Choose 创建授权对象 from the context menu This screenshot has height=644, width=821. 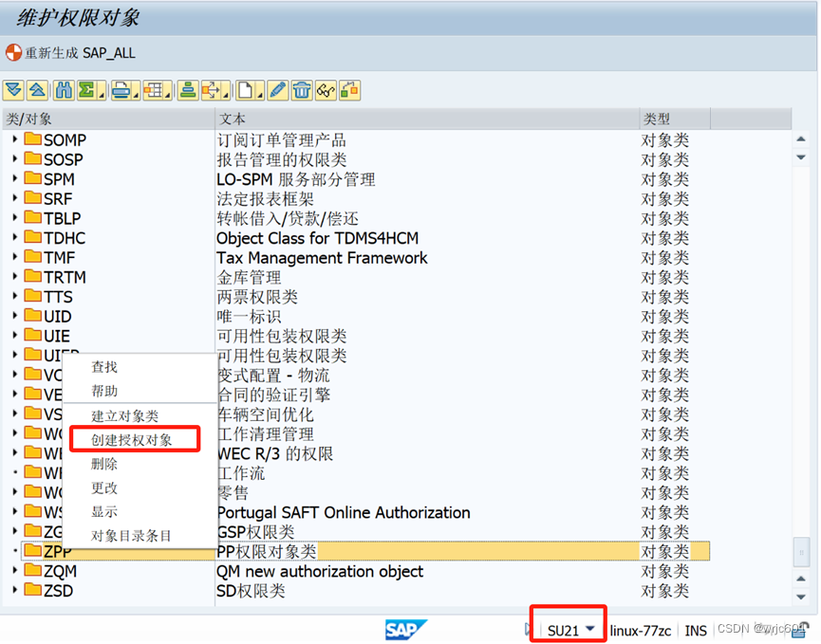click(131, 440)
